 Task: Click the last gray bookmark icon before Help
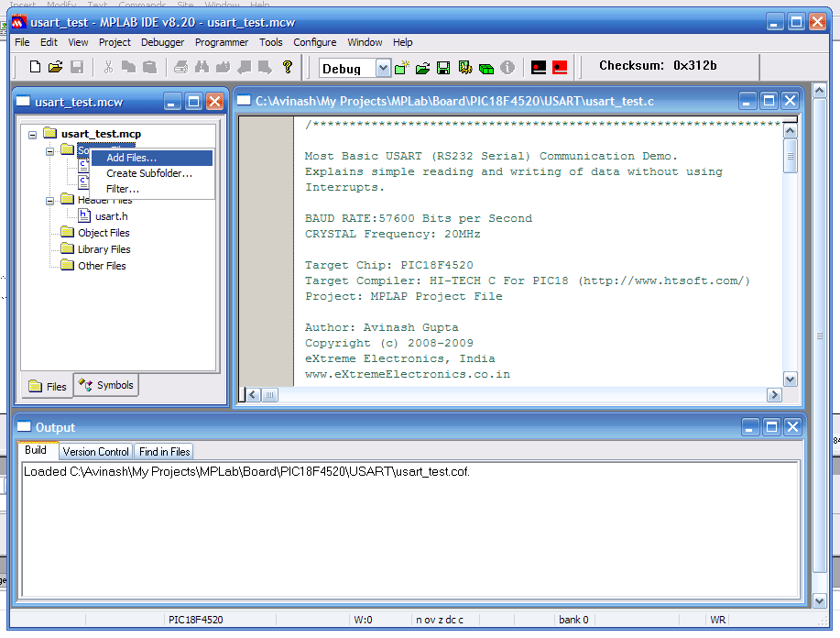tap(265, 67)
